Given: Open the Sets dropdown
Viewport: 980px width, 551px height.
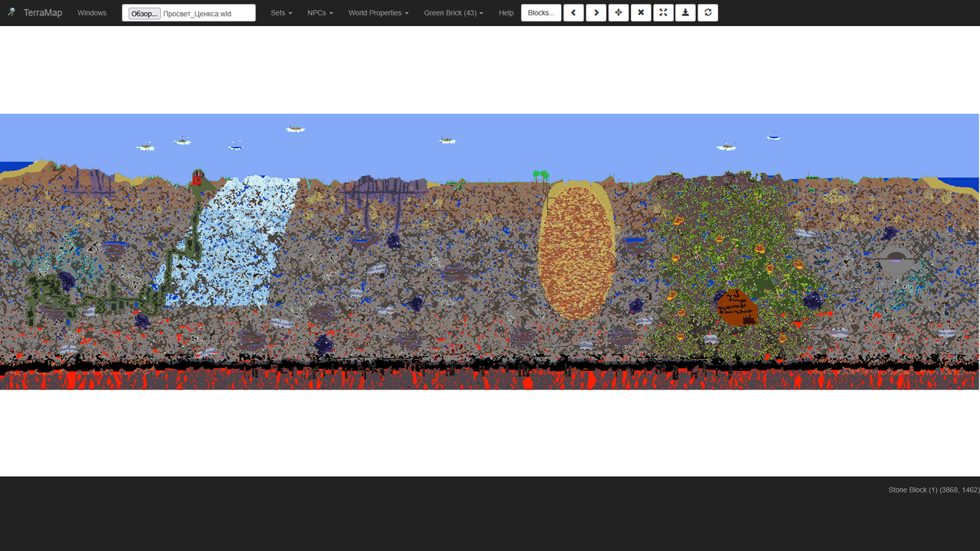Looking at the screenshot, I should coord(281,13).
